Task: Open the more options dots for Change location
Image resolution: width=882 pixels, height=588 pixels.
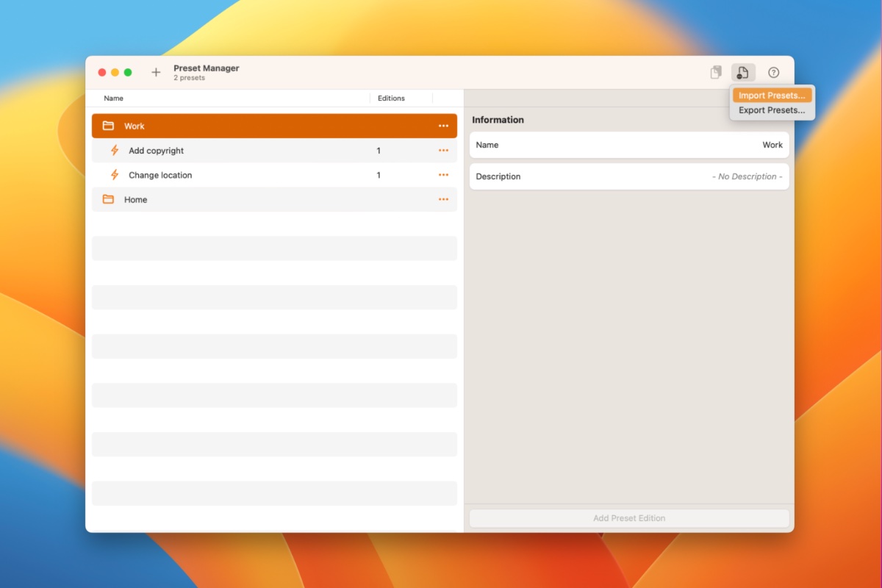Action: (x=443, y=175)
